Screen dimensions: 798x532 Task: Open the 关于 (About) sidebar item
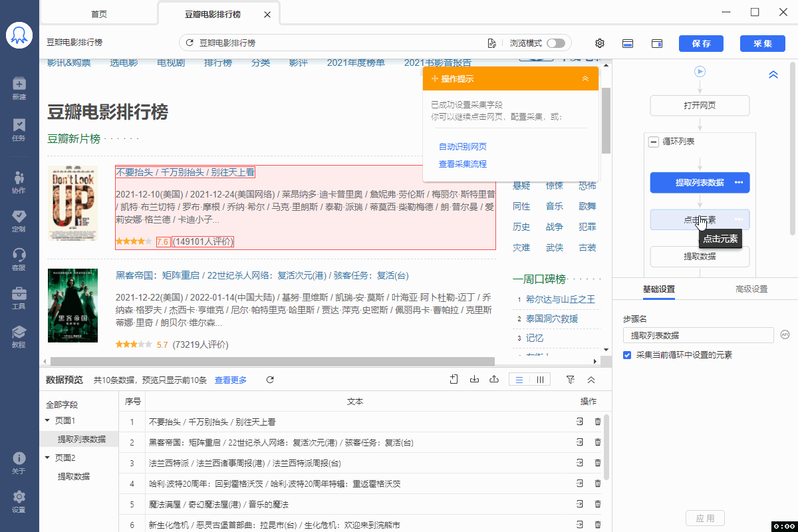click(19, 463)
